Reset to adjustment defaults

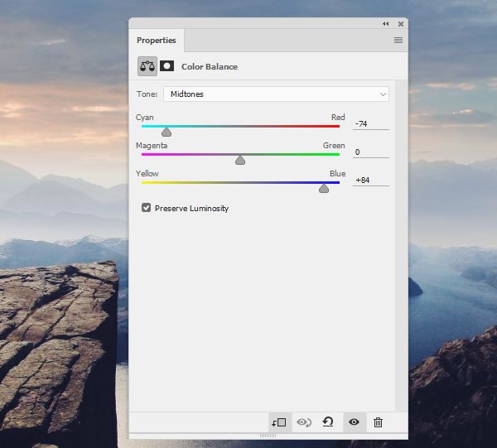pyautogui.click(x=328, y=422)
